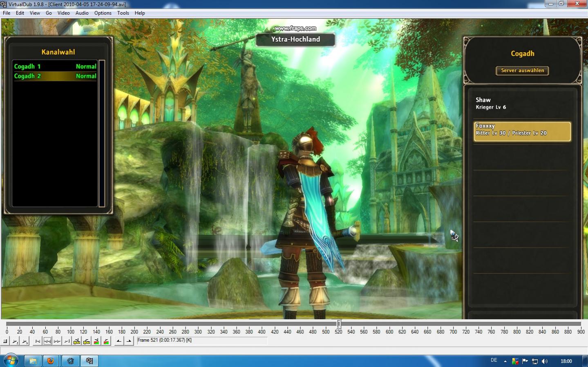Go to the next keyframe
The width and height of the screenshot is (588, 367).
(x=87, y=341)
